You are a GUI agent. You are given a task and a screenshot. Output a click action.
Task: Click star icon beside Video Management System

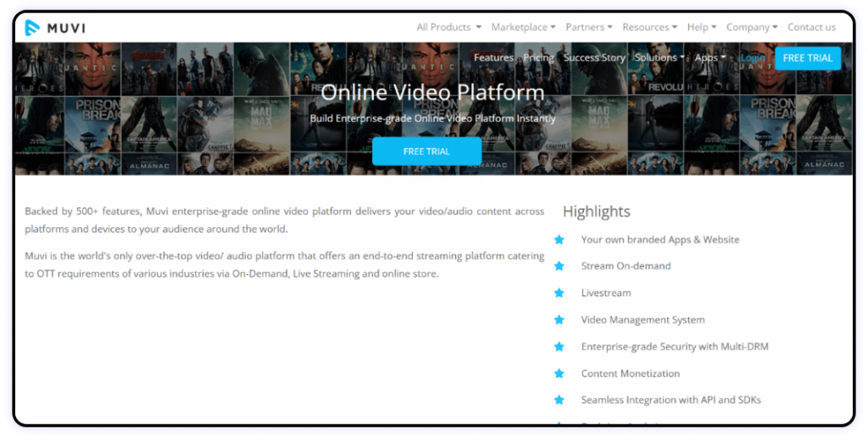559,320
